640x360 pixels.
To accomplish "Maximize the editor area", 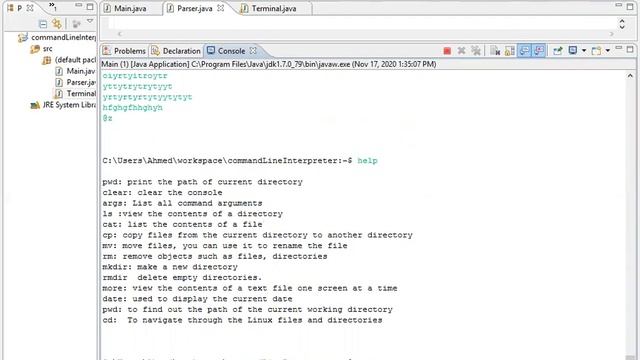I will coord(630,7).
